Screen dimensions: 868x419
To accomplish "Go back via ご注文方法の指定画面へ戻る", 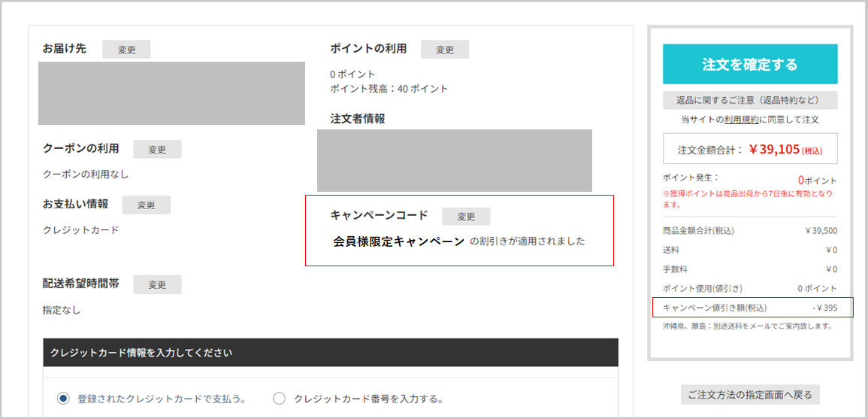I will click(750, 395).
